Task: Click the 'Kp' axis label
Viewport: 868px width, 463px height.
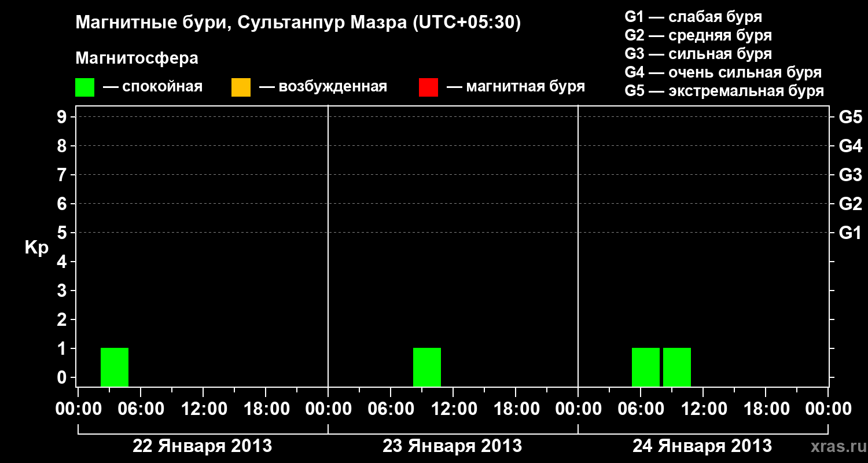Action: 36,248
